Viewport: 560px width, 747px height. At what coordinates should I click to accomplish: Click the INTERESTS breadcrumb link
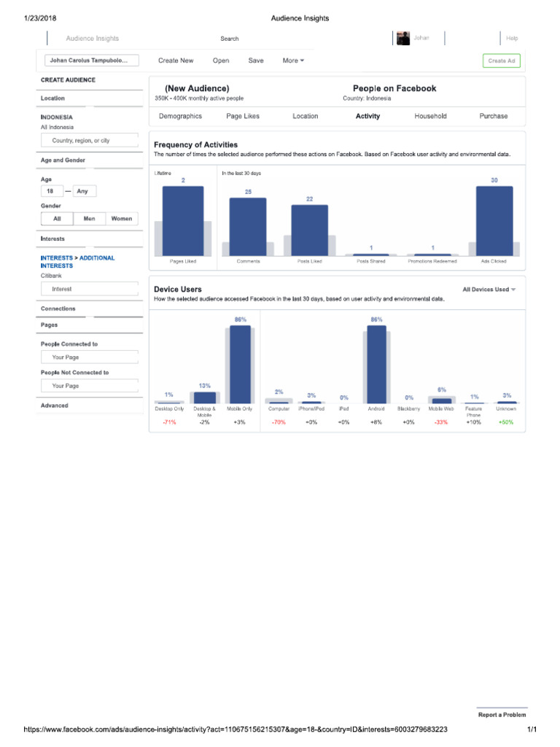(x=57, y=258)
